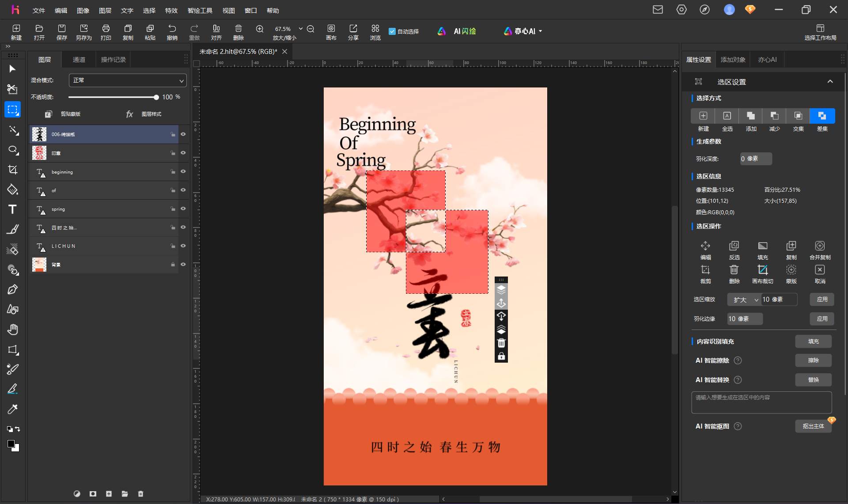
Task: Toggle the 自动选择 auto-select checkbox
Action: (392, 31)
